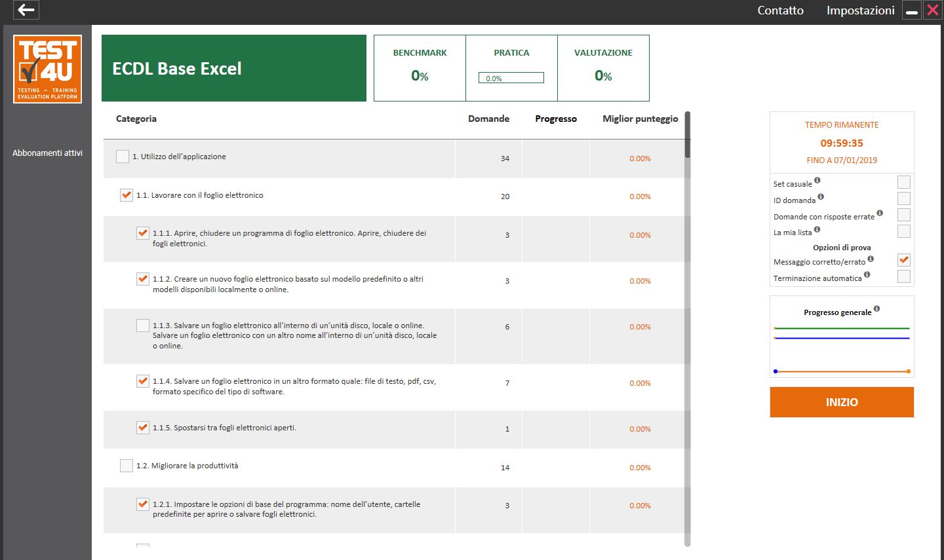Click the Opzioni di prova heading
The height and width of the screenshot is (560, 944).
pyautogui.click(x=842, y=248)
